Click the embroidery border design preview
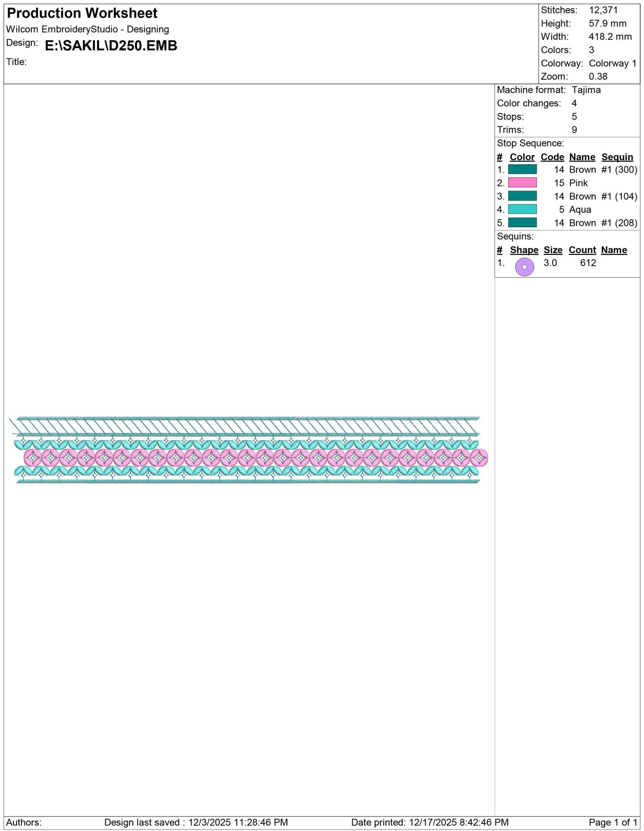The image size is (644, 831). [x=249, y=450]
